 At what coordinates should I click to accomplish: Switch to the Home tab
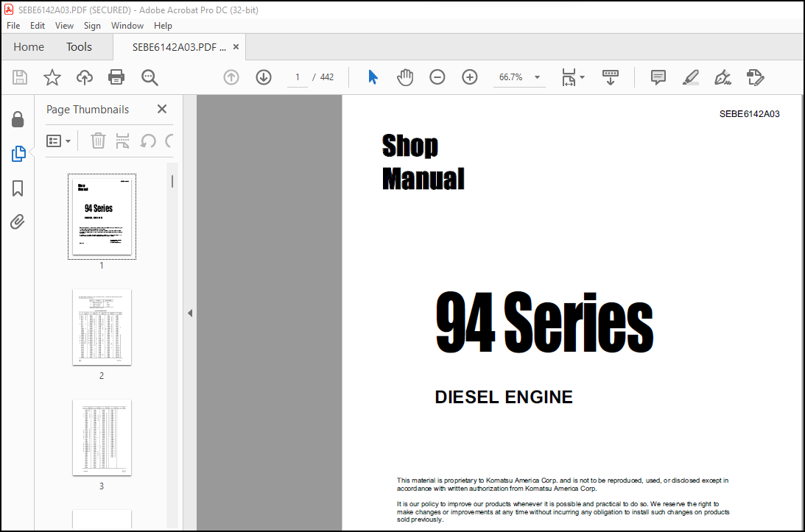click(29, 46)
